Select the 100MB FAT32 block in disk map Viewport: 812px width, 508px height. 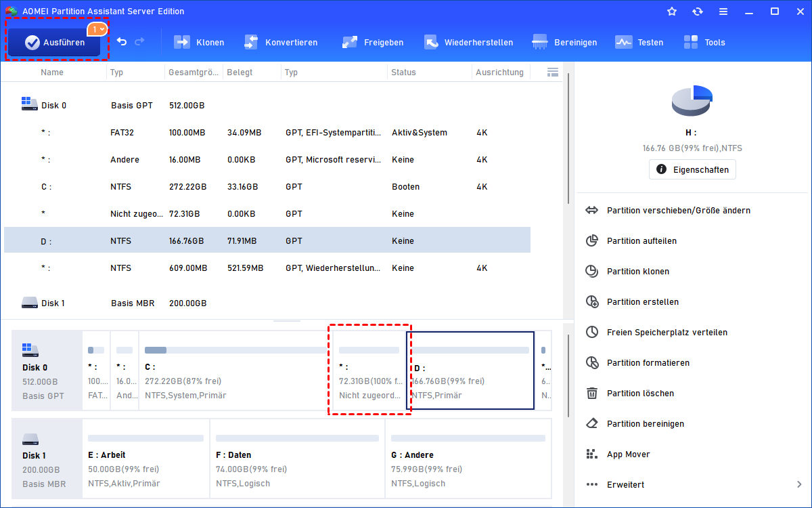click(96, 371)
